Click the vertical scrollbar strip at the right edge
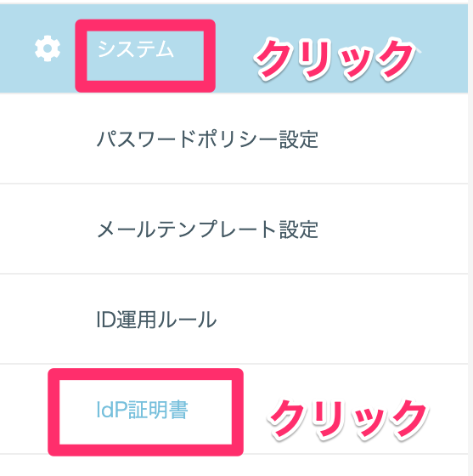This screenshot has height=476, width=473. click(x=470, y=238)
